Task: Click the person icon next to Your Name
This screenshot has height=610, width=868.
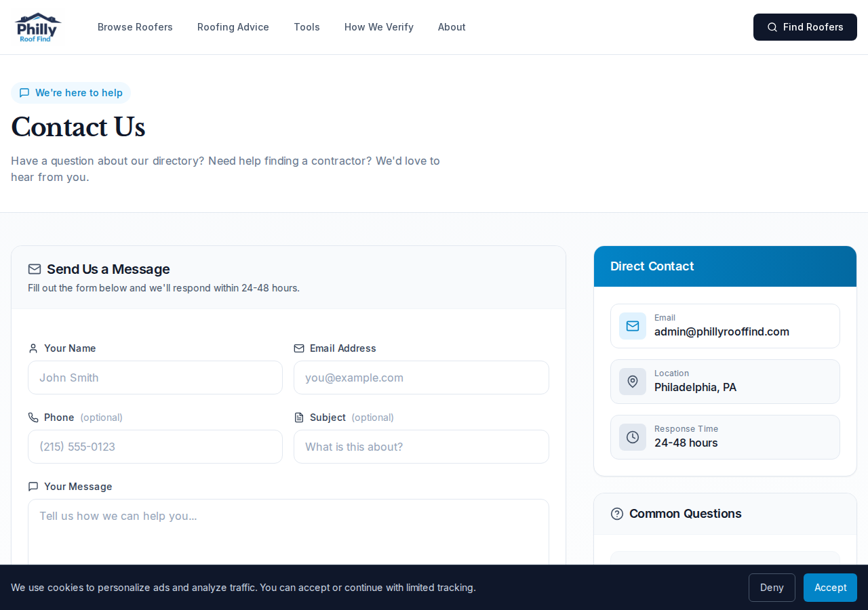Action: click(33, 348)
